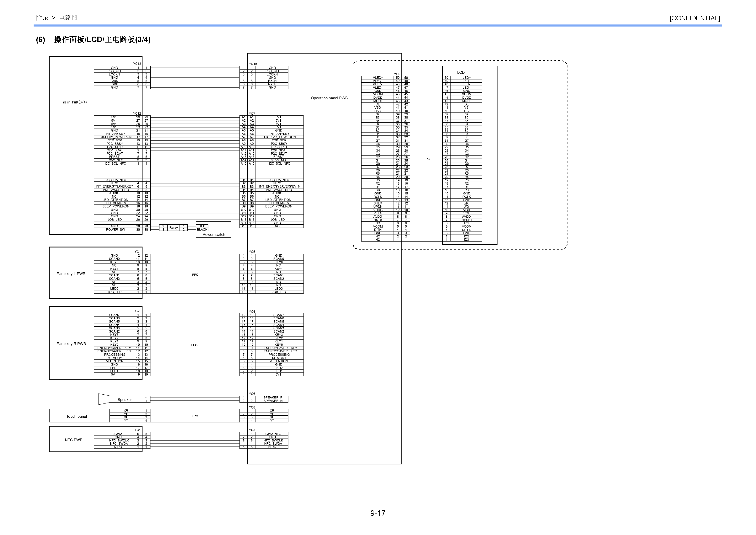
Task: Click the SPEAKER_N signal name
Action: [x=273, y=401]
